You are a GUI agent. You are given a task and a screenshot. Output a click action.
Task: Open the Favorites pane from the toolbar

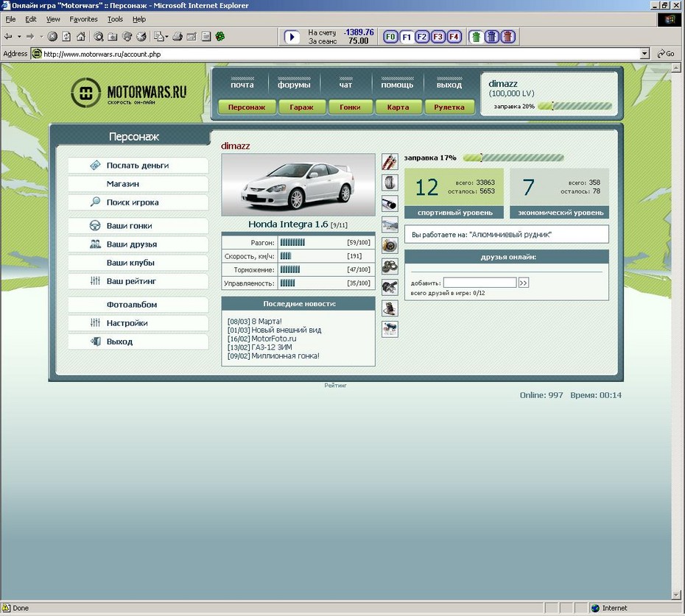pos(113,37)
